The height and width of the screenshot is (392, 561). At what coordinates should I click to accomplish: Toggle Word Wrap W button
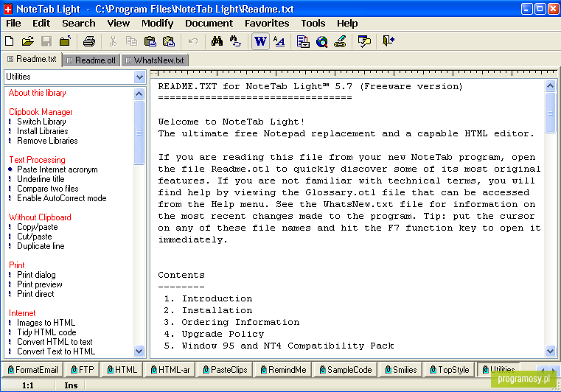(x=260, y=41)
